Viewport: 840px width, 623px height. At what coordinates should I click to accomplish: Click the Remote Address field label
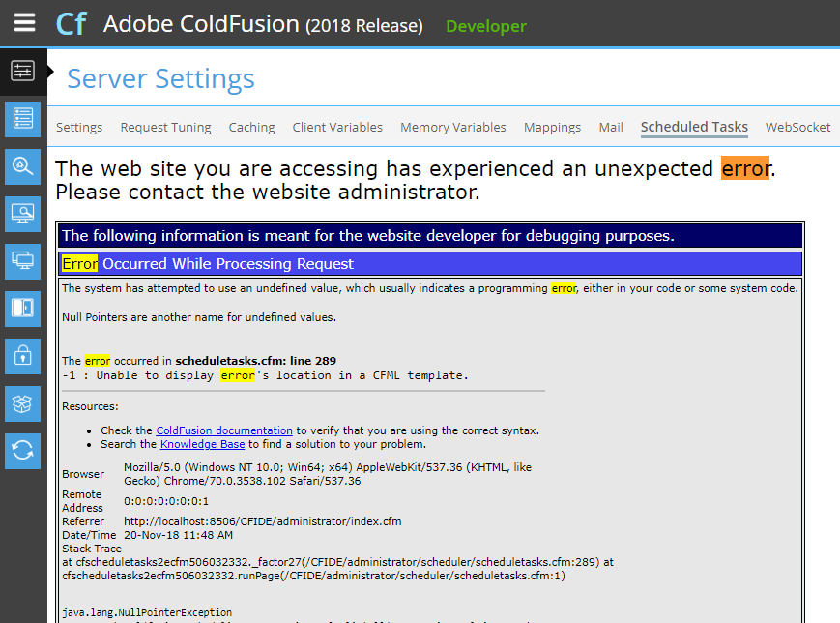(x=83, y=501)
